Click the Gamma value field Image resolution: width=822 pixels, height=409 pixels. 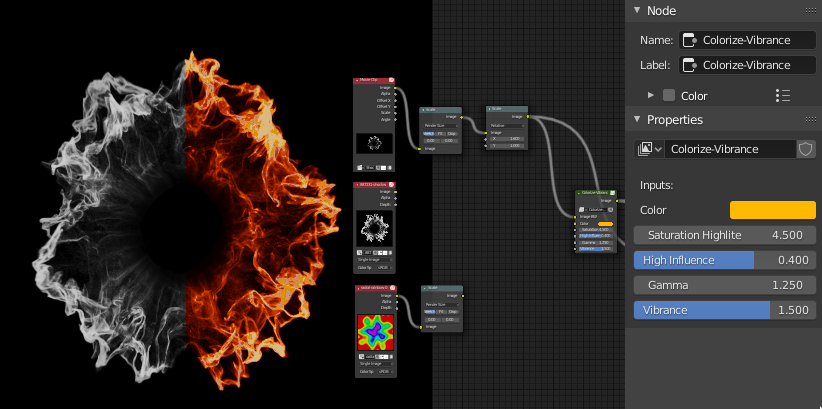[x=725, y=285]
